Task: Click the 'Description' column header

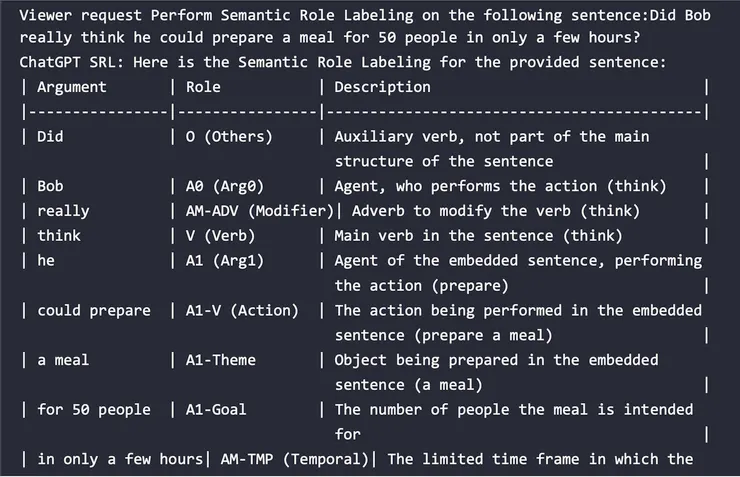Action: pos(382,87)
